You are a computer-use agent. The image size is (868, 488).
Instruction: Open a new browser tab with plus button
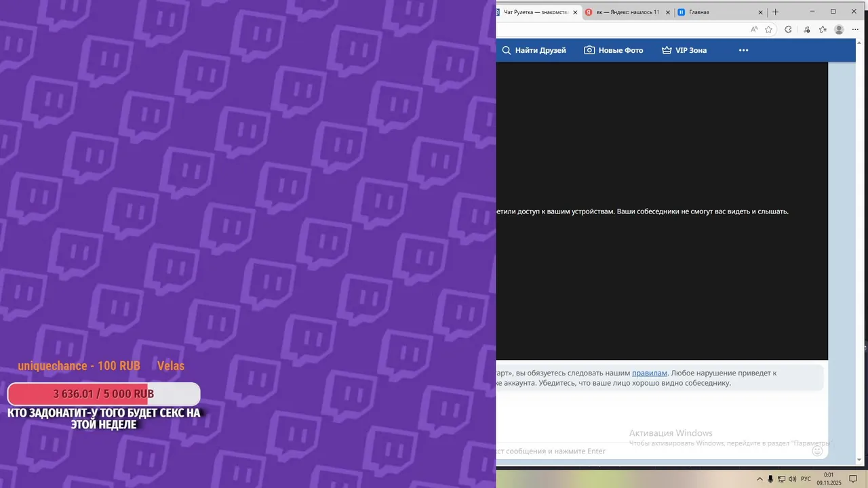776,12
